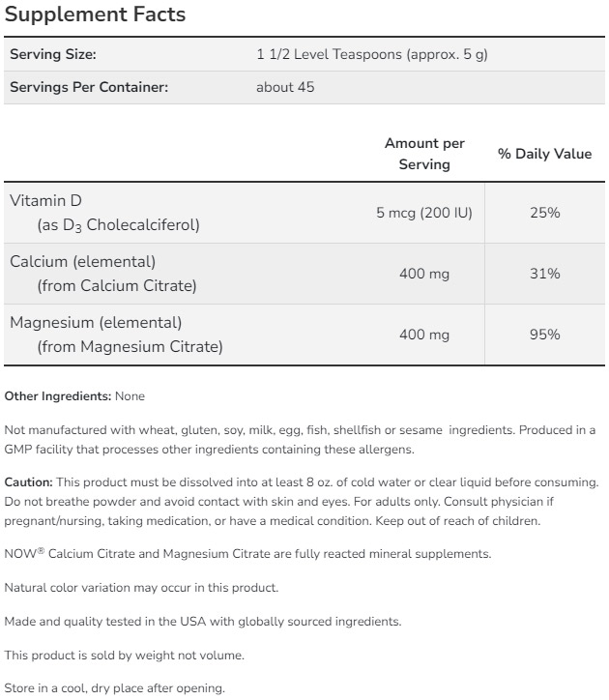Click the Other Ingredients label
This screenshot has height=700, width=609.
(58, 395)
